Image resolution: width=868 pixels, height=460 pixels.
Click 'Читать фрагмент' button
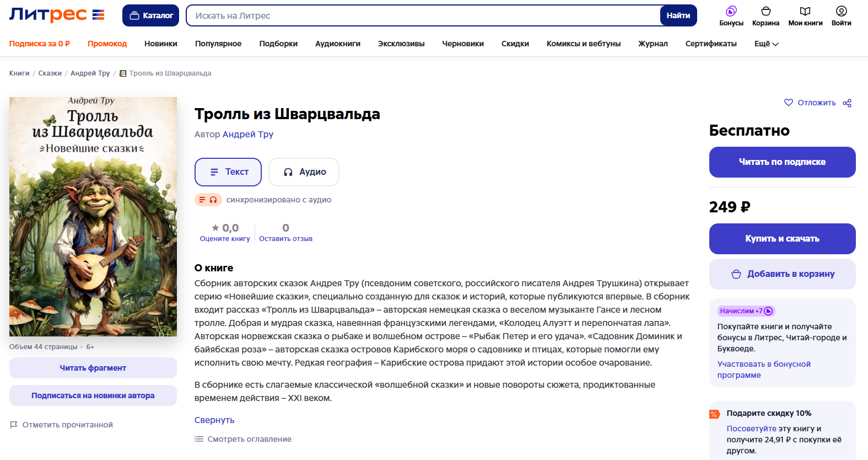click(x=93, y=368)
